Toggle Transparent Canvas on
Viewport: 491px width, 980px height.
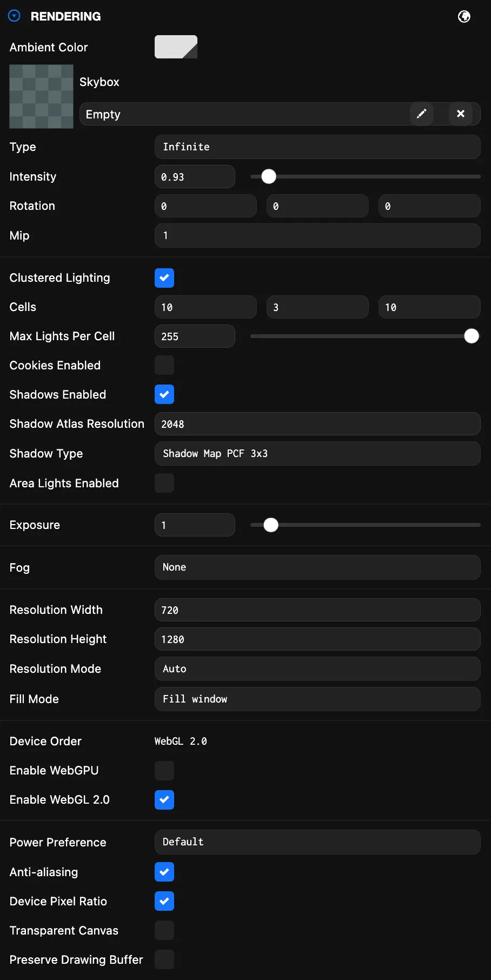[164, 930]
